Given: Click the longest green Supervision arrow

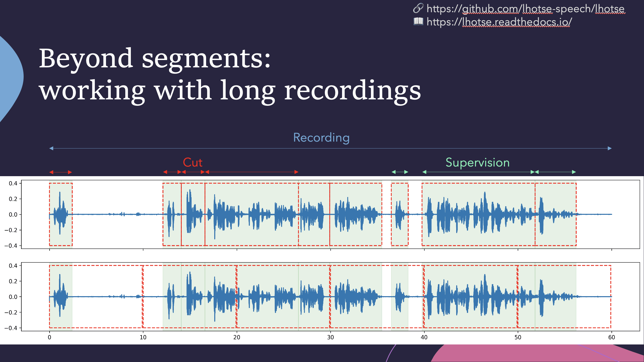Looking at the screenshot, I should [x=478, y=172].
